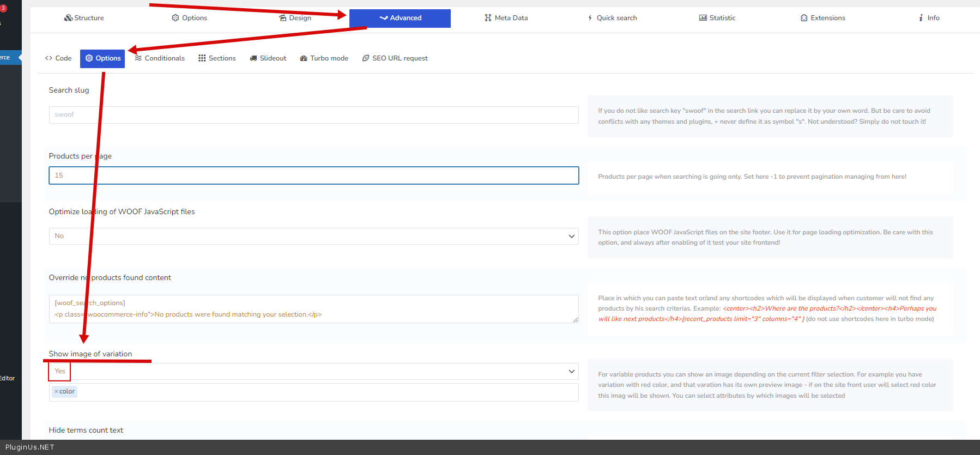Switch to the Conditionals sub-tab
The height and width of the screenshot is (455, 980).
160,58
